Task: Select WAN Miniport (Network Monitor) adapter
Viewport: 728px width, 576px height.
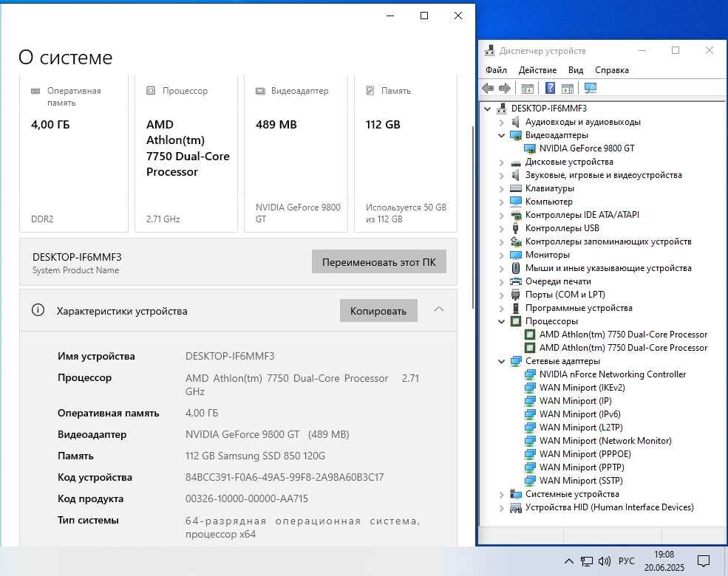Action: click(605, 441)
